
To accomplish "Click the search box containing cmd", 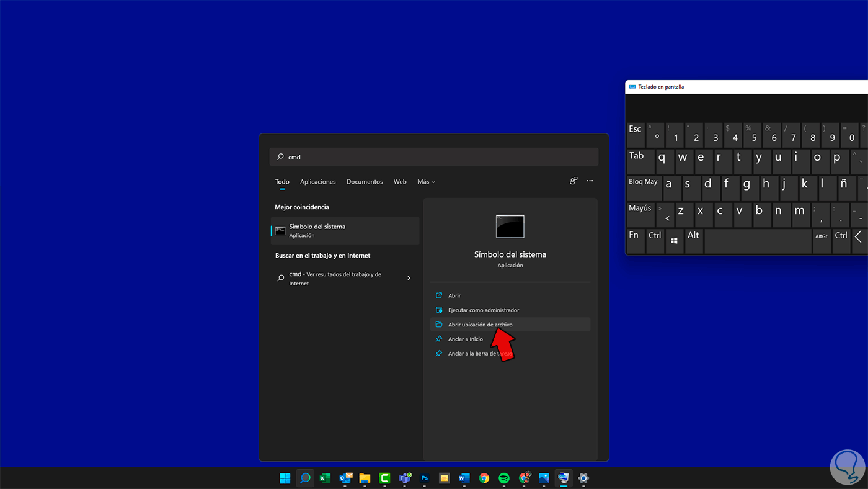I will pos(434,157).
